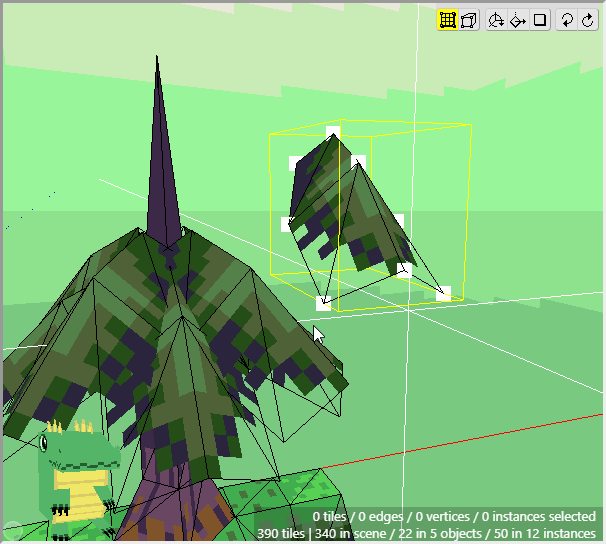Click the tile count status text

click(x=426, y=534)
